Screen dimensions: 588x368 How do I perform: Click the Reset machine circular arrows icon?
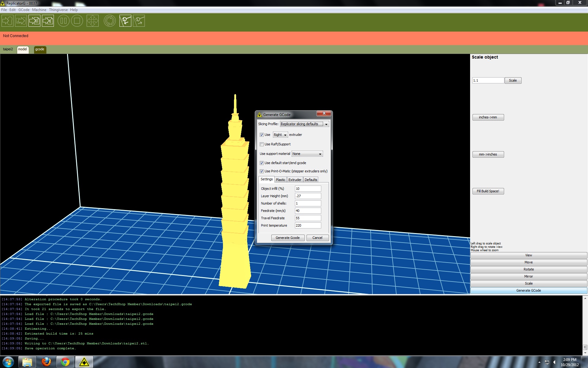[x=110, y=21]
